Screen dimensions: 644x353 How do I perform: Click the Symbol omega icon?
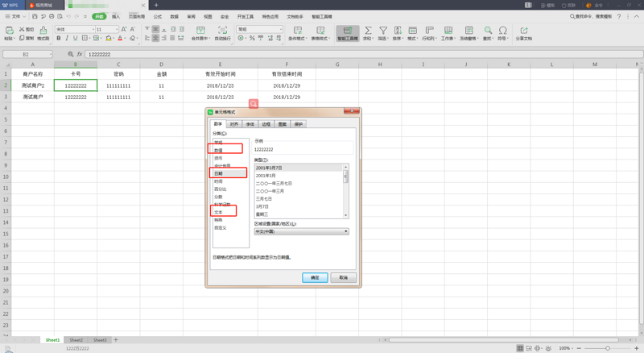pyautogui.click(x=502, y=31)
